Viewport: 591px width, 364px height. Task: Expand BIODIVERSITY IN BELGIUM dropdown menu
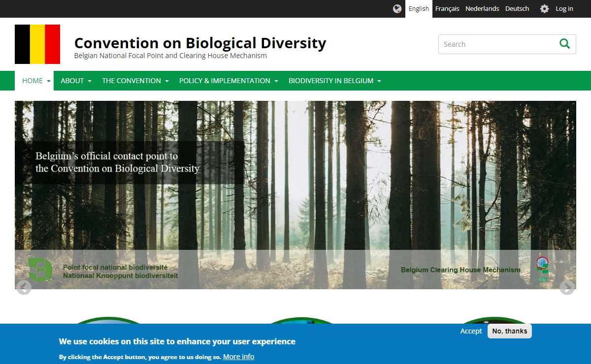tap(335, 81)
